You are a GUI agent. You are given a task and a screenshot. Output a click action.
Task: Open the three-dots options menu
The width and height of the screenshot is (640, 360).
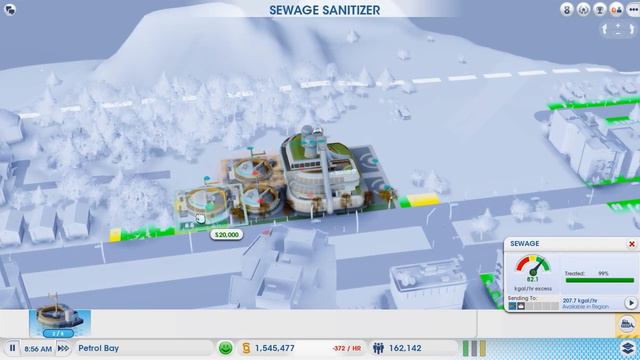[x=633, y=9]
